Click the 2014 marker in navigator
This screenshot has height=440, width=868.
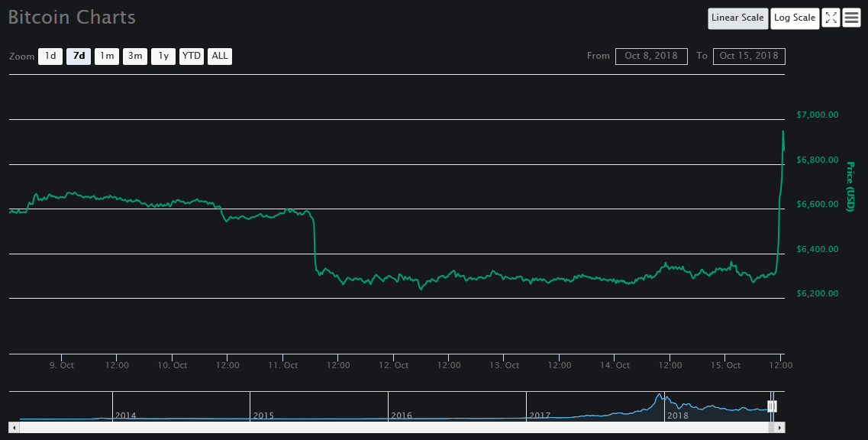point(125,416)
